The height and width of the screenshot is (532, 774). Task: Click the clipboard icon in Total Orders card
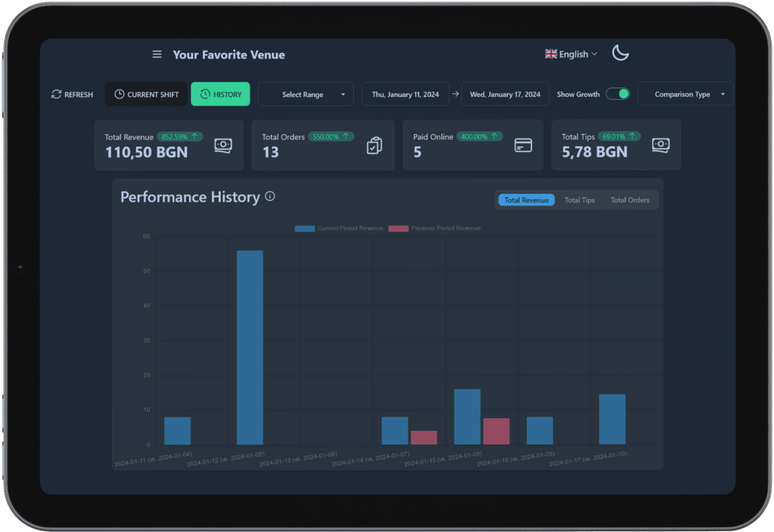click(374, 145)
